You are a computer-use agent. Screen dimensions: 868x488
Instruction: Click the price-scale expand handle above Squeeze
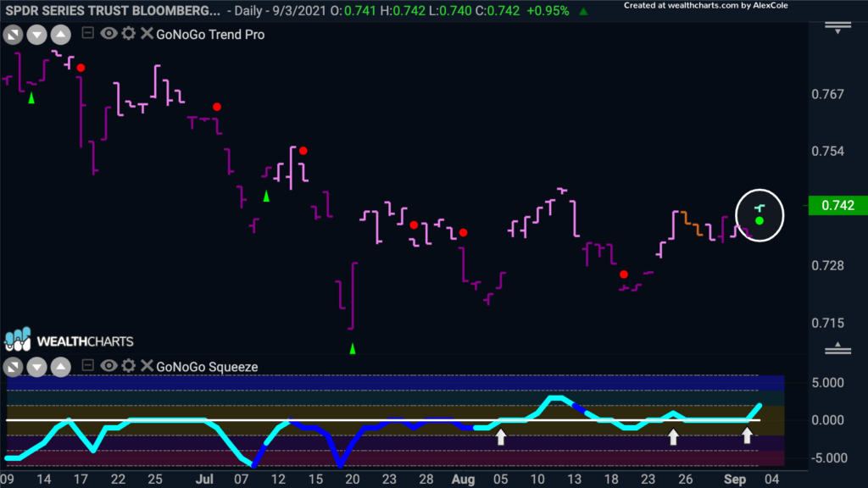point(837,348)
